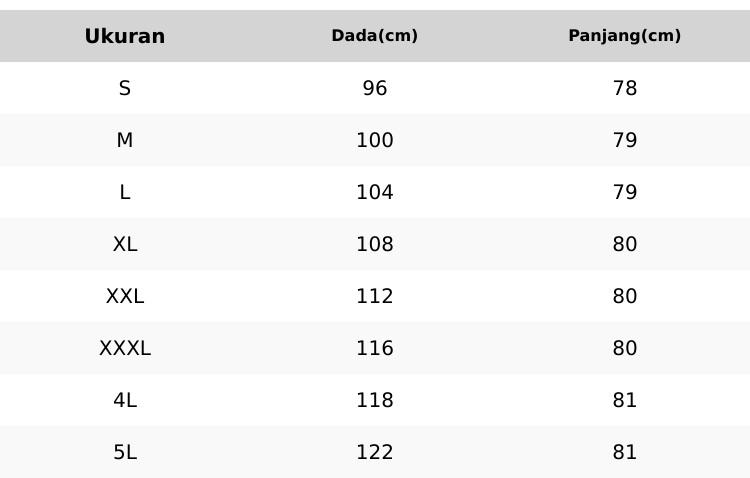
Task: Click the chest value 116
Action: [x=375, y=349]
